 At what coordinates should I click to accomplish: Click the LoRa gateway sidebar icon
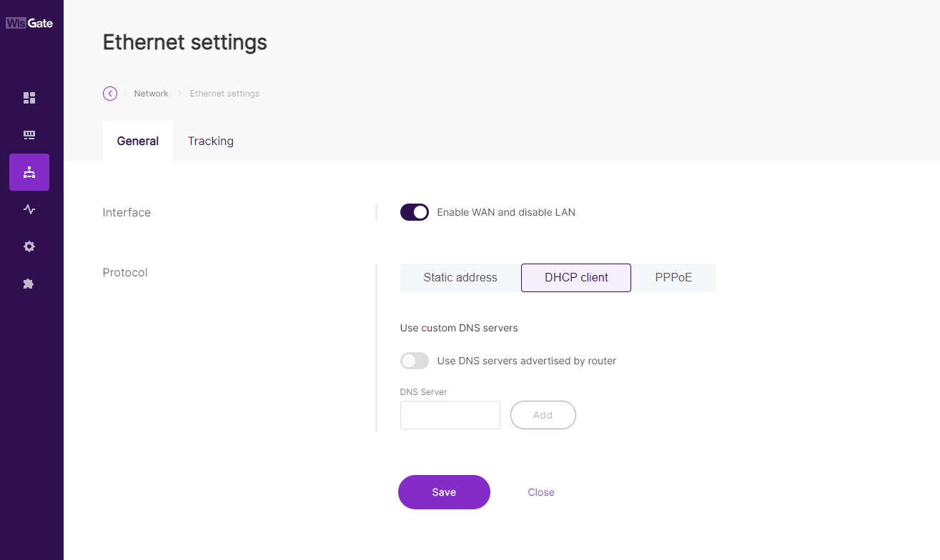coord(29,135)
